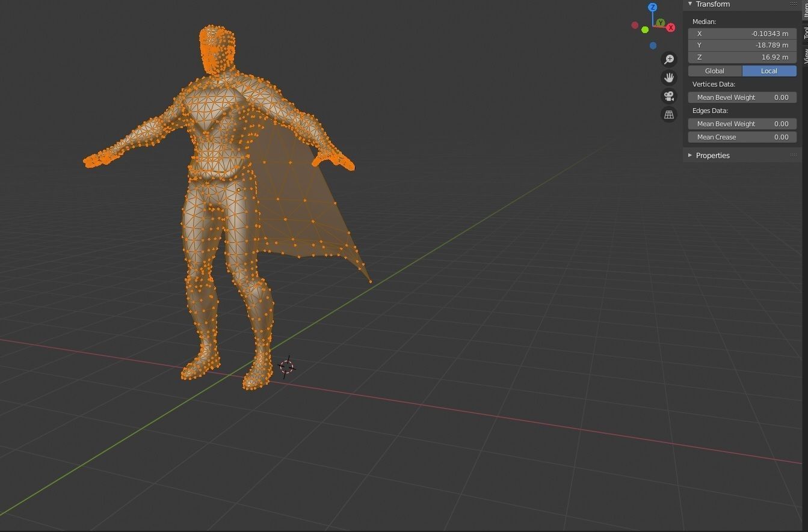This screenshot has height=532, width=808.
Task: Click the "Median:" label
Action: click(704, 22)
